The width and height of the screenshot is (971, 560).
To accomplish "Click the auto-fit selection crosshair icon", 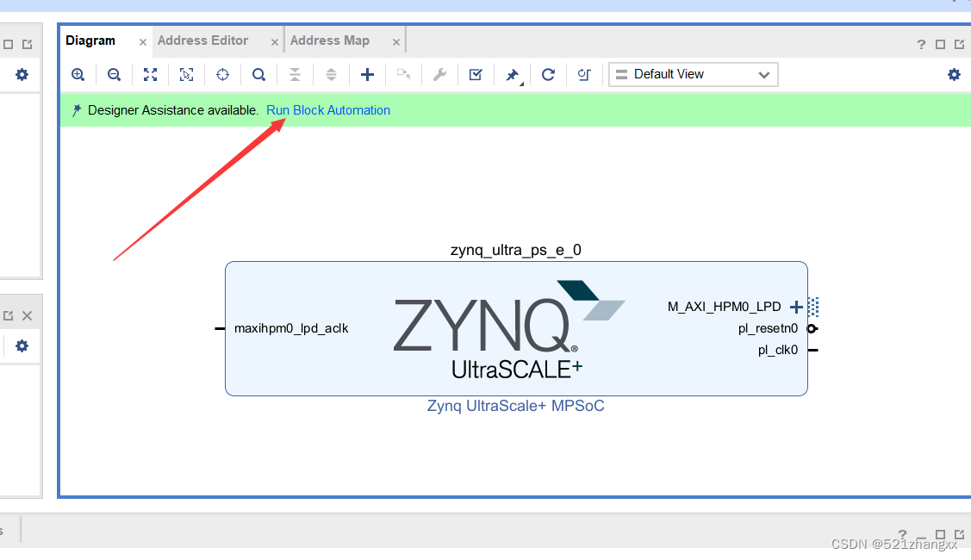I will pyautogui.click(x=222, y=75).
